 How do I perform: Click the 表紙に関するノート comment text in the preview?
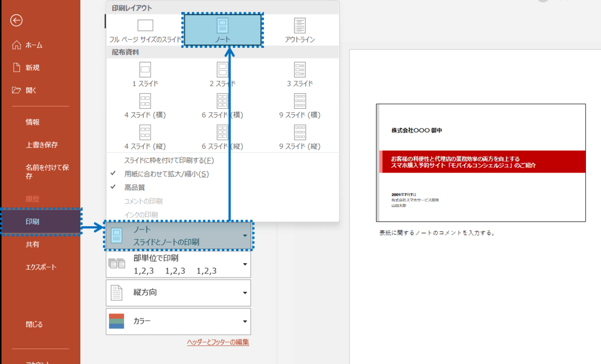coord(438,232)
